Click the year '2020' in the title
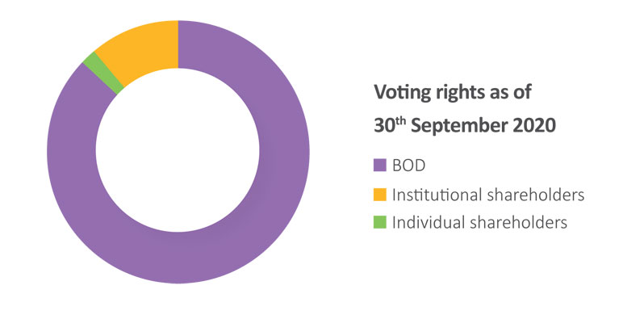 [535, 126]
